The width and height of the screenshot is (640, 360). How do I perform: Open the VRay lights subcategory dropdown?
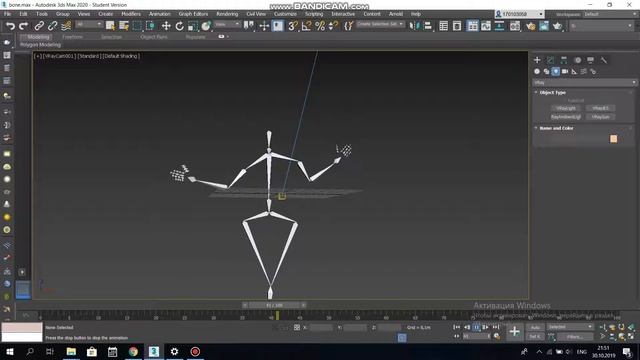584,82
